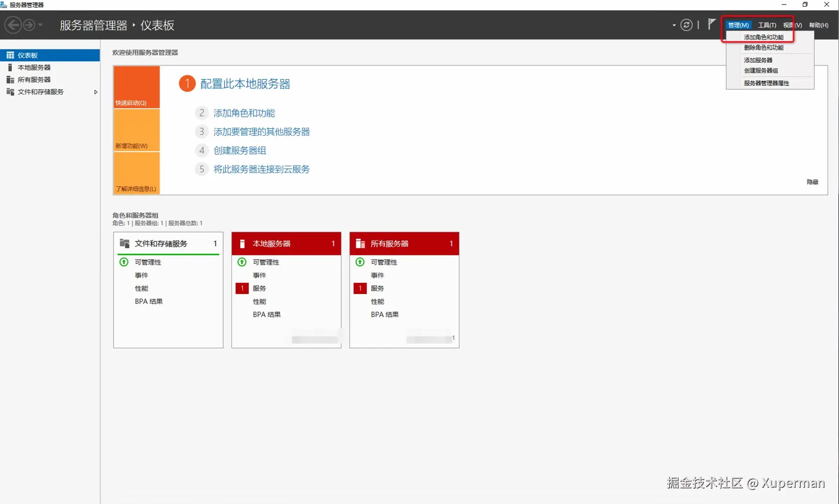The width and height of the screenshot is (839, 504).
Task: Click the 隐藏 link in welcome panel
Action: (x=812, y=182)
